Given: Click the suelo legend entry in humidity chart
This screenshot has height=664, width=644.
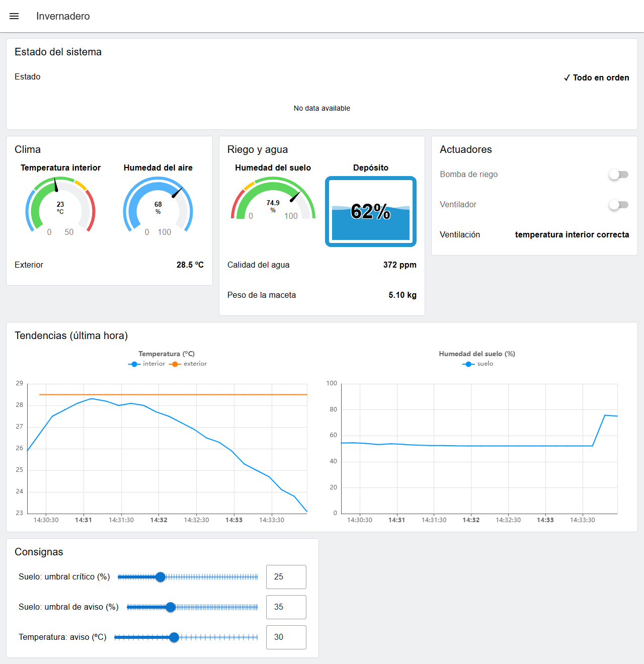Looking at the screenshot, I should pos(478,364).
